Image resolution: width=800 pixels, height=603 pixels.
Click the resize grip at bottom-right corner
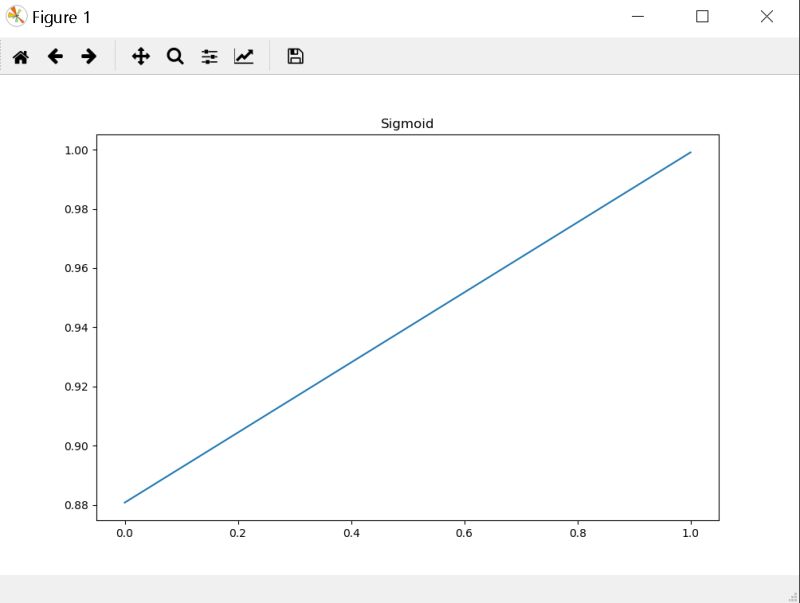click(793, 596)
